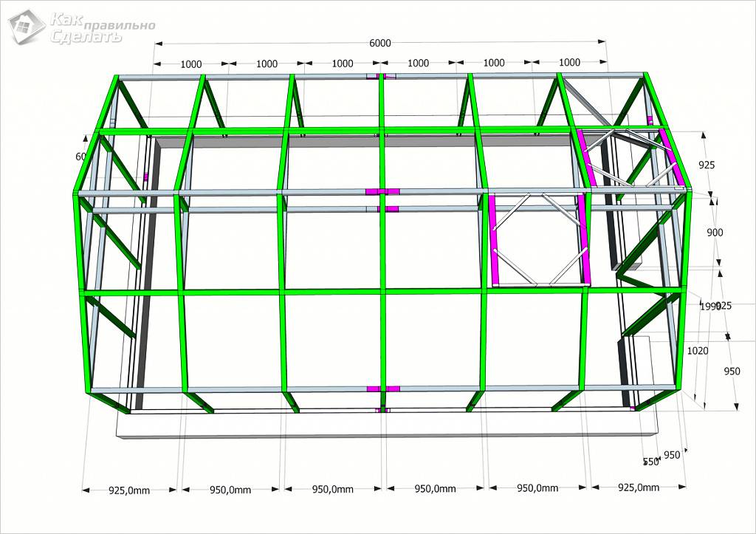Select the magenta joint on bottom front rail
This screenshot has width=756, height=534.
[x=383, y=388]
